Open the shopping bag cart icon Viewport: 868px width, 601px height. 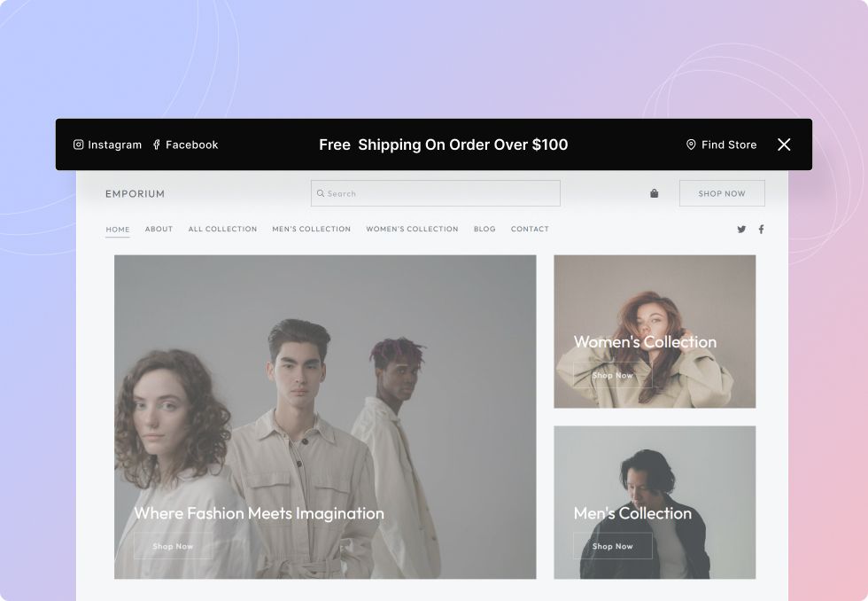pyautogui.click(x=655, y=193)
